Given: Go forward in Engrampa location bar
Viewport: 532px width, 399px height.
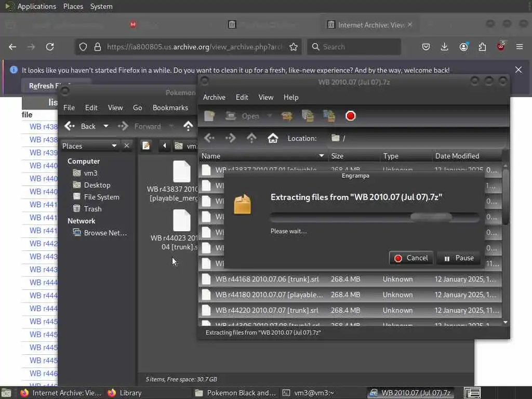Looking at the screenshot, I should coord(230,138).
